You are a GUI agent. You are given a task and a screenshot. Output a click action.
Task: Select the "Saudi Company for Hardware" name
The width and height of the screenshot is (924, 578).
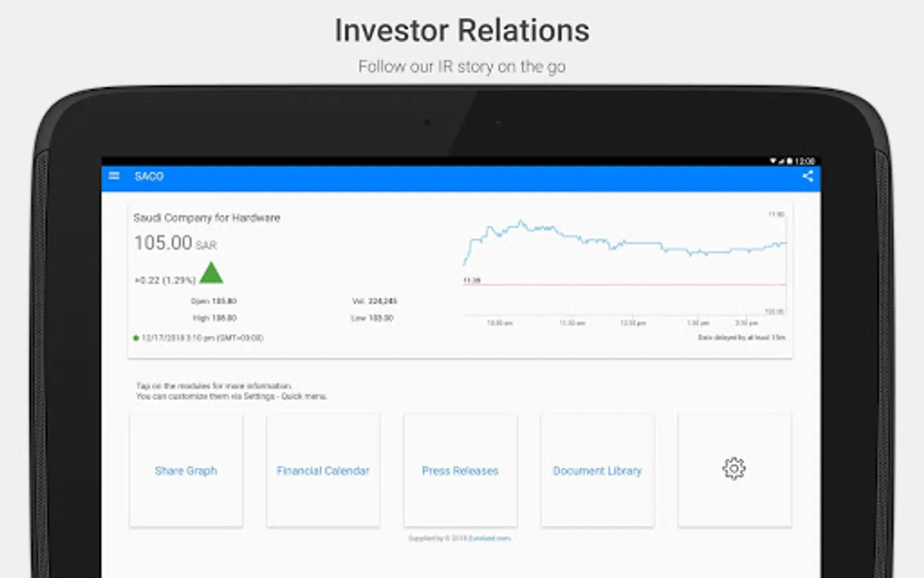pyautogui.click(x=207, y=218)
